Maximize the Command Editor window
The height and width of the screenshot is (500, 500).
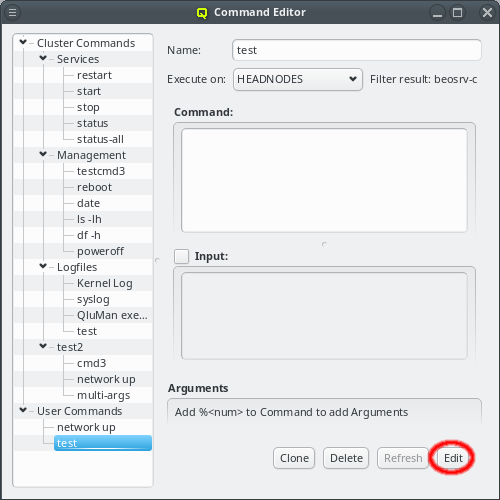click(x=457, y=13)
